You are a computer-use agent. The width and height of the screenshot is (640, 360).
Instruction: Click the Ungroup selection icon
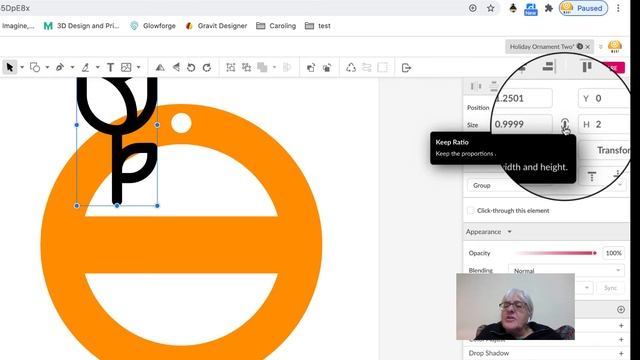(x=247, y=67)
